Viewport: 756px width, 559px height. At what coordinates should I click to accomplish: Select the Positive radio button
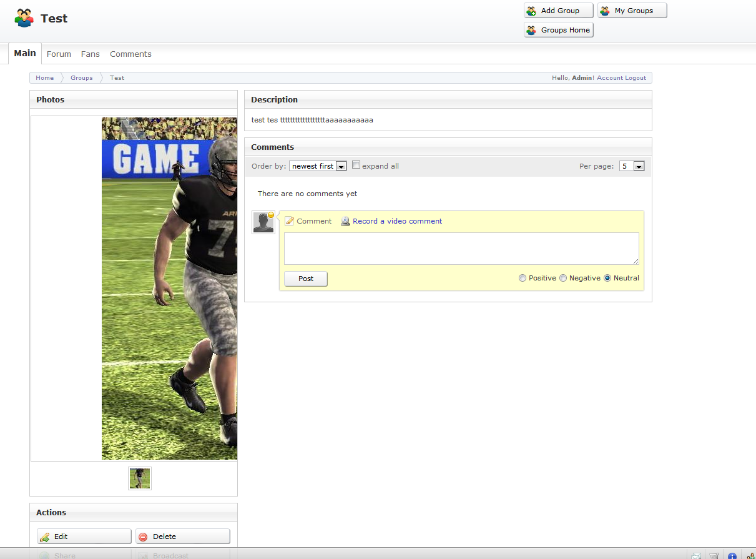[523, 279]
